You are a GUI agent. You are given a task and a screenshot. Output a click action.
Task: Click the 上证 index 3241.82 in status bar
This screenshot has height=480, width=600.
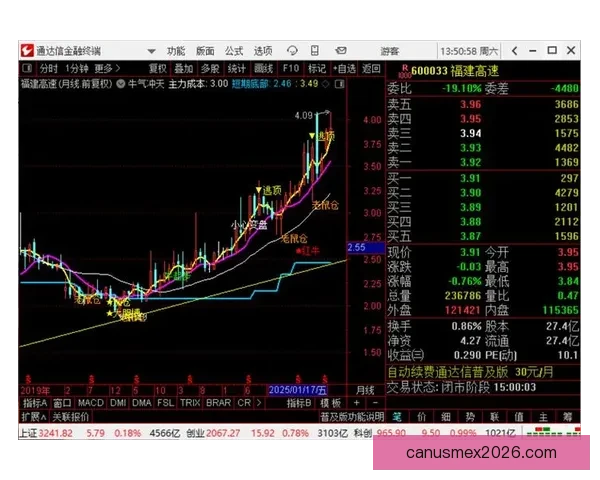pyautogui.click(x=46, y=433)
